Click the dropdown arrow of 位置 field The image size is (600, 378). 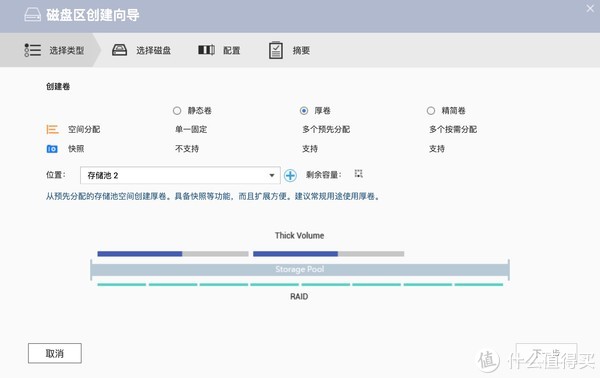[272, 176]
